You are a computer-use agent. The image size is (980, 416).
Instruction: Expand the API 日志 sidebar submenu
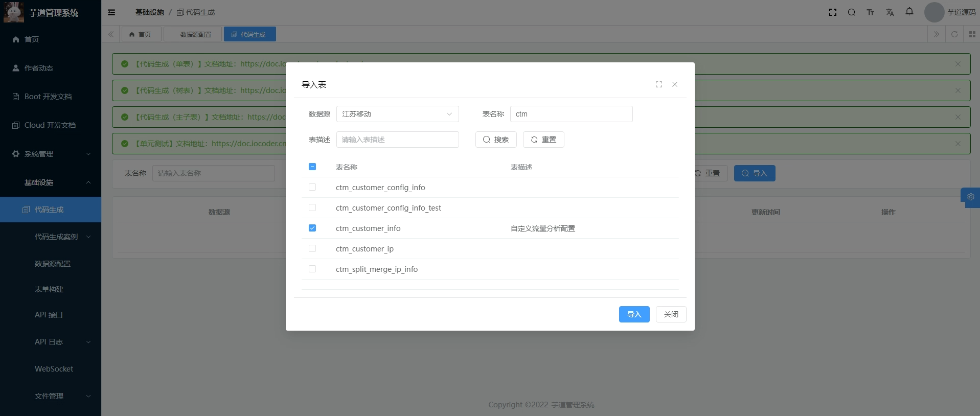61,342
